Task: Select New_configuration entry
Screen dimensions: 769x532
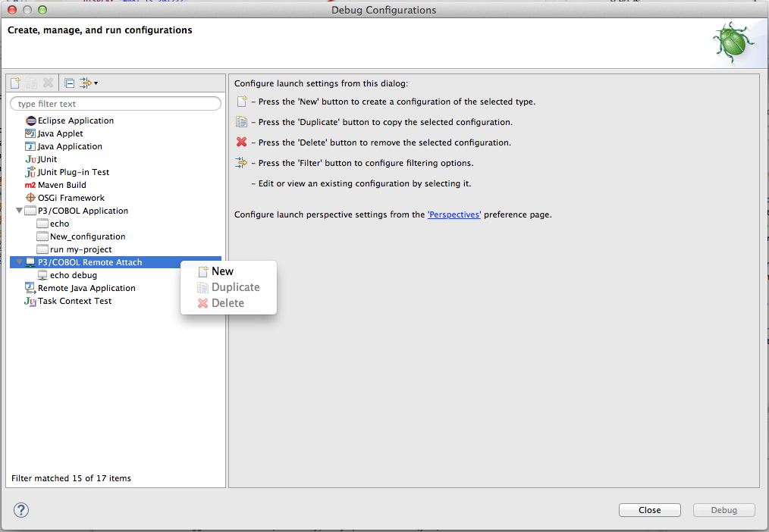Action: pyautogui.click(x=87, y=236)
